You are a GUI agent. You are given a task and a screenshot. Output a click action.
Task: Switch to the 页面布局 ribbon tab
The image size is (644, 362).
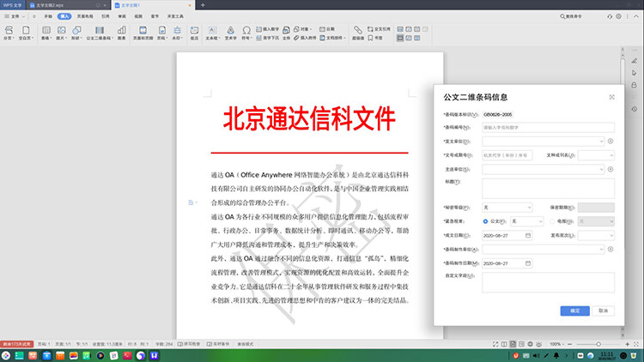pyautogui.click(x=86, y=15)
